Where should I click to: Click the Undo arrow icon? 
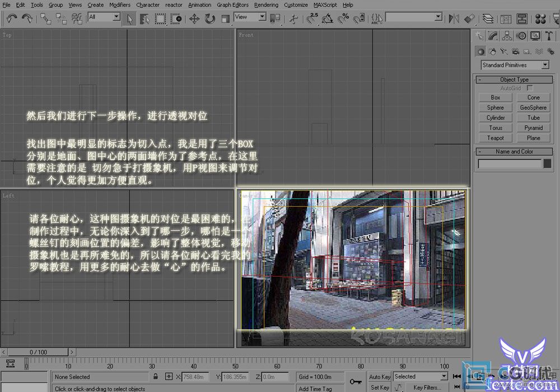pos(12,18)
